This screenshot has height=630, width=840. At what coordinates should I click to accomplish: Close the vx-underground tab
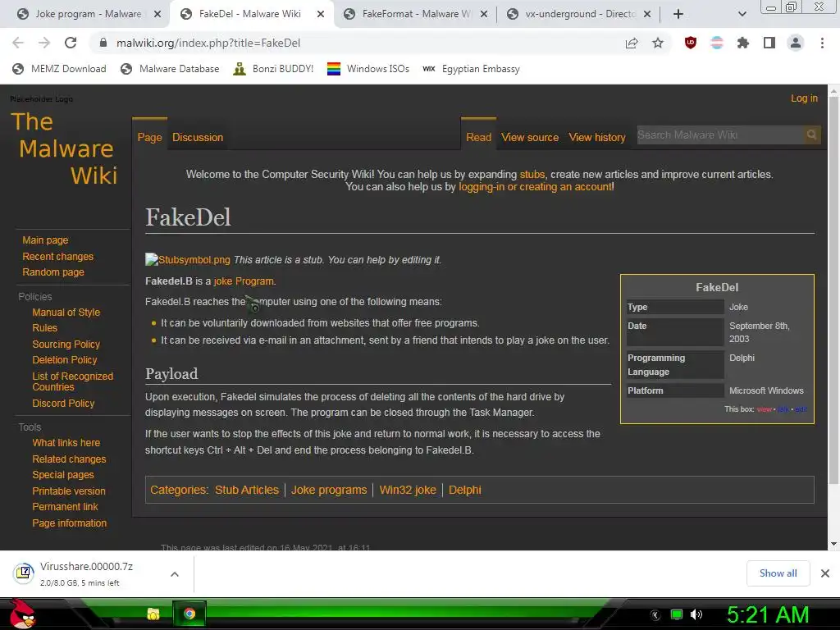click(647, 14)
